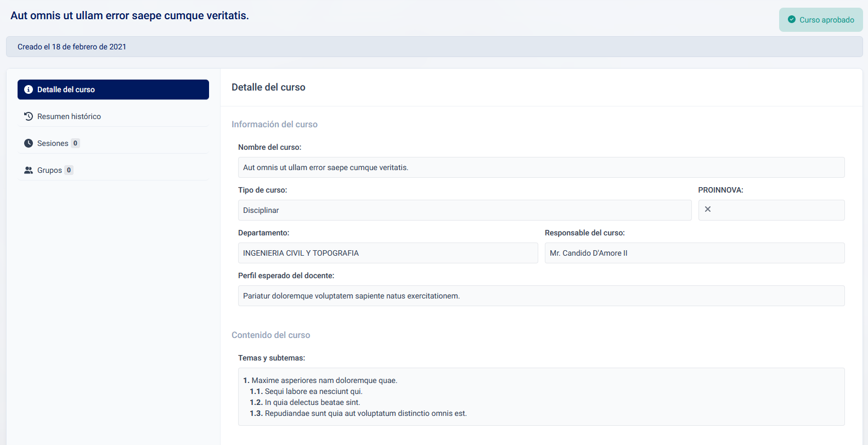Click the Curso aprobado status button

pyautogui.click(x=821, y=20)
